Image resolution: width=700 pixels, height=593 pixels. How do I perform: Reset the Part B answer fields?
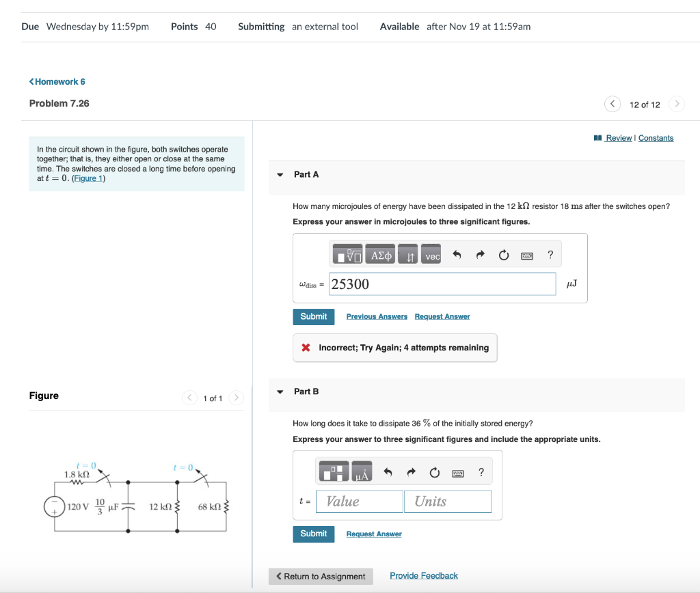tap(434, 472)
